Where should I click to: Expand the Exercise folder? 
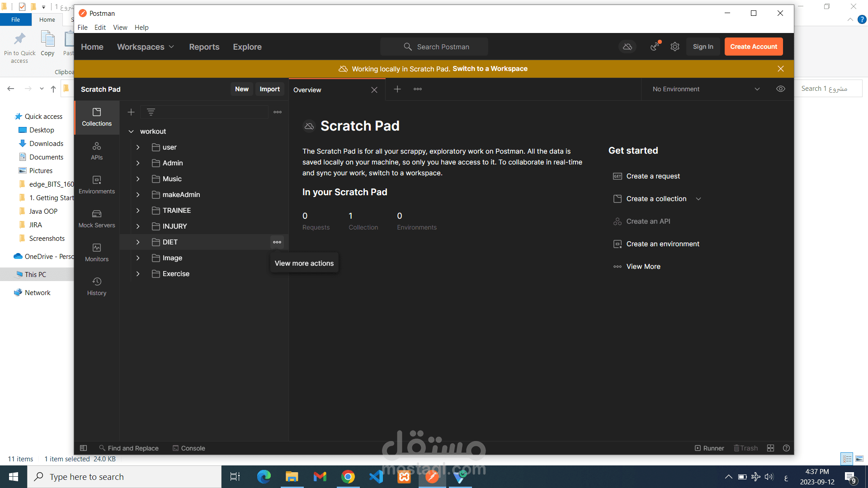(x=138, y=274)
